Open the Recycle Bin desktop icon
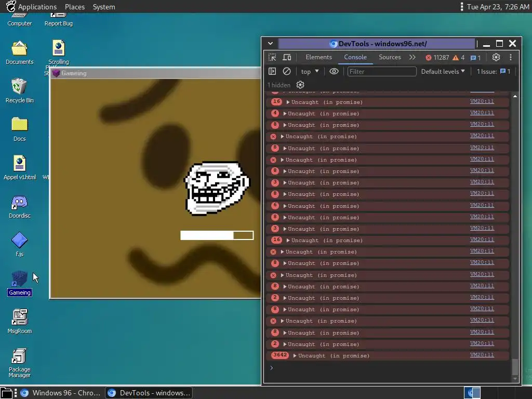Viewport: 532px width, 399px height. (x=20, y=90)
